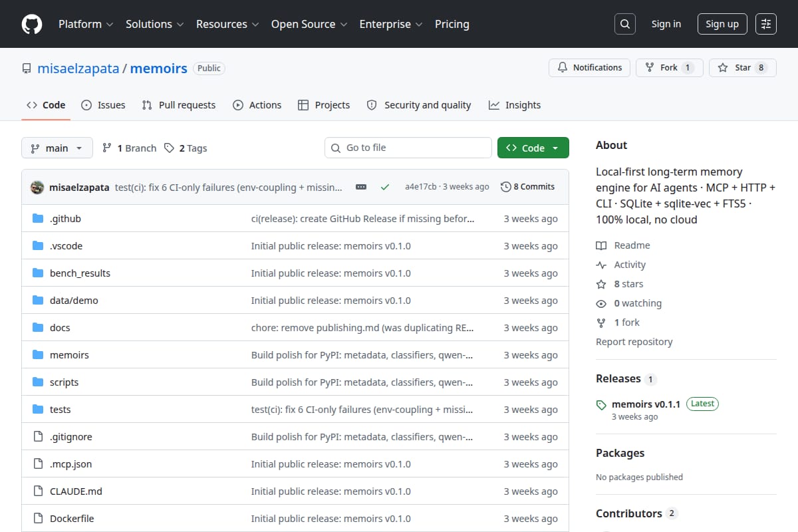This screenshot has width=798, height=532.
Task: Open the scripts folder
Action: pyautogui.click(x=64, y=382)
